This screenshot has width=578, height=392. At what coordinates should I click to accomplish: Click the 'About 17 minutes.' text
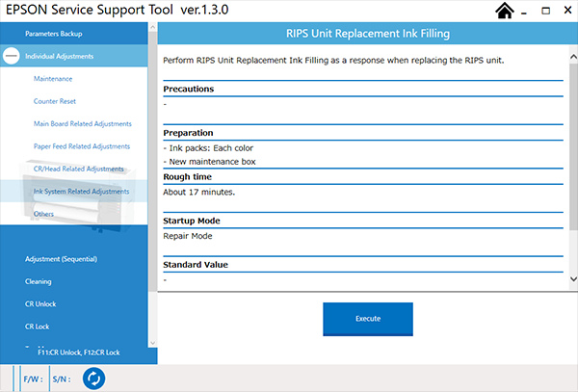(199, 192)
